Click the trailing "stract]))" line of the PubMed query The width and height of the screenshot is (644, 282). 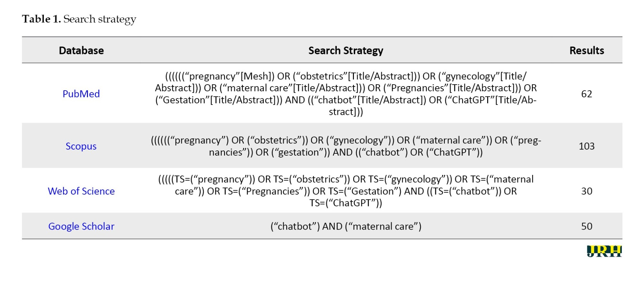pos(346,112)
